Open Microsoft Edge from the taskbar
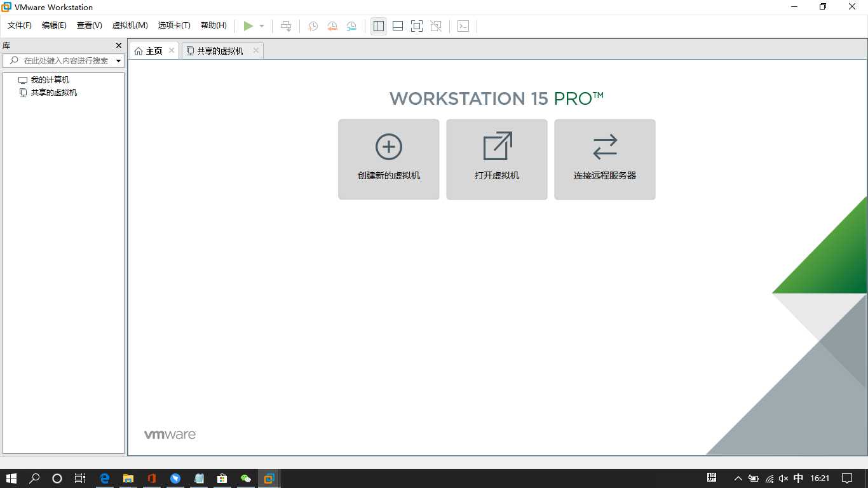868x488 pixels. click(x=105, y=478)
